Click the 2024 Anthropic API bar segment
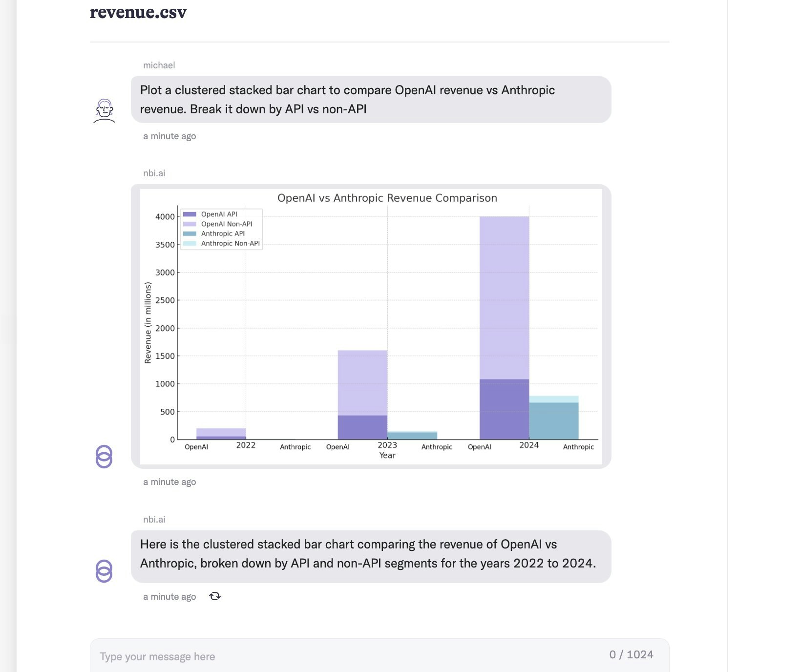 tap(554, 421)
